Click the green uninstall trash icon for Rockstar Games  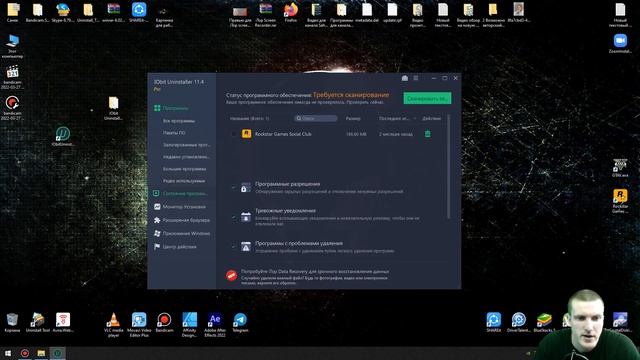pos(427,134)
